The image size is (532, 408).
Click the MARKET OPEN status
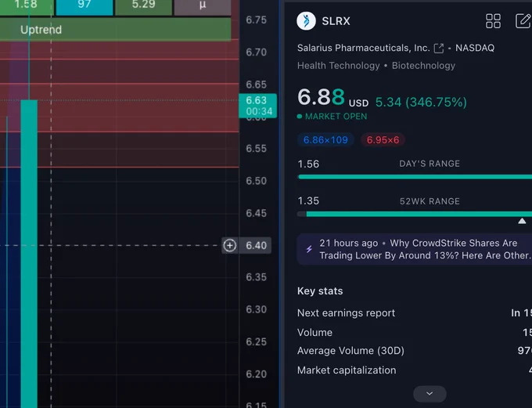click(332, 117)
